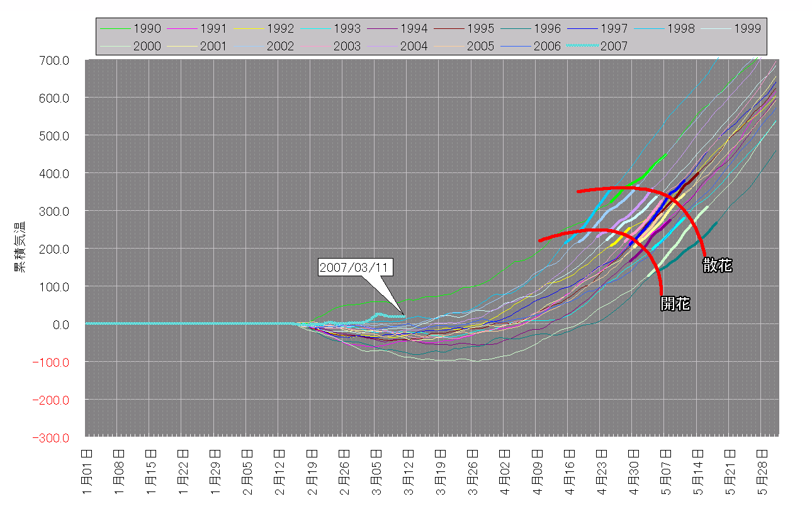Click the 5月28日 x-axis date label
Screen dimensions: 812x516
coord(762,472)
